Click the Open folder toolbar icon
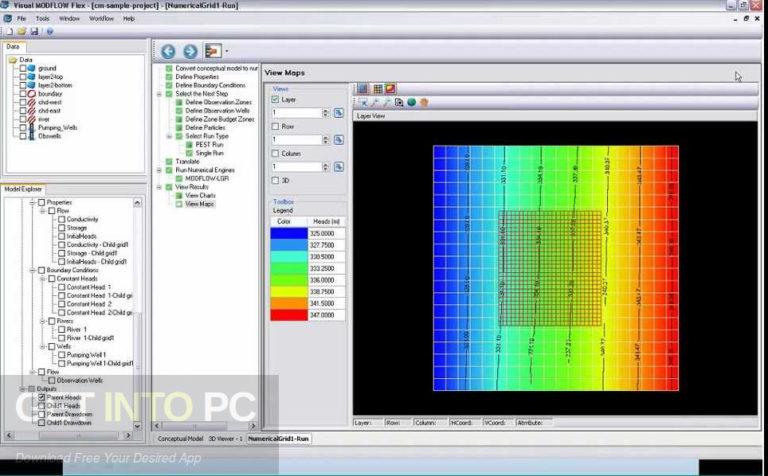The image size is (768, 476). (22, 31)
